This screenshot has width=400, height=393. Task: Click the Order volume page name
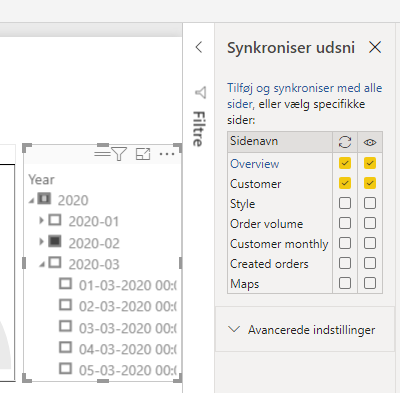[267, 224]
